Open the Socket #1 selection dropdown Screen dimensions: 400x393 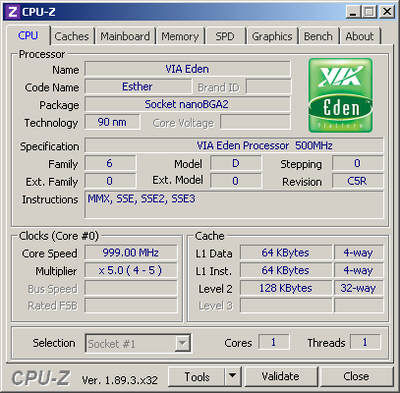point(138,343)
